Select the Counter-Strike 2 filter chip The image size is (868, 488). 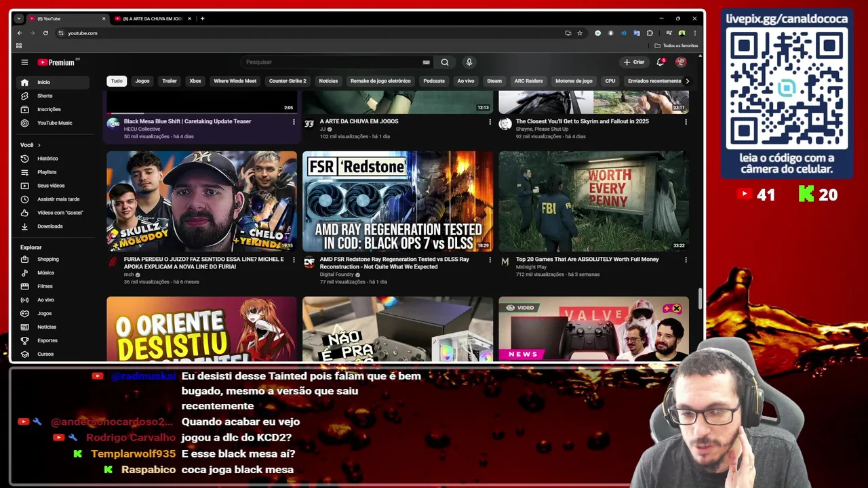tap(288, 81)
